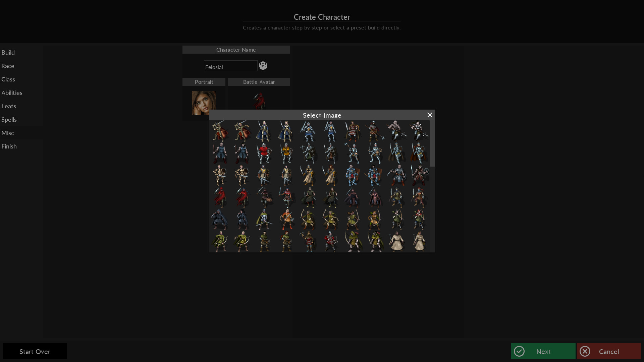Randomize name with the dice icon
The height and width of the screenshot is (362, 644).
coord(263,66)
